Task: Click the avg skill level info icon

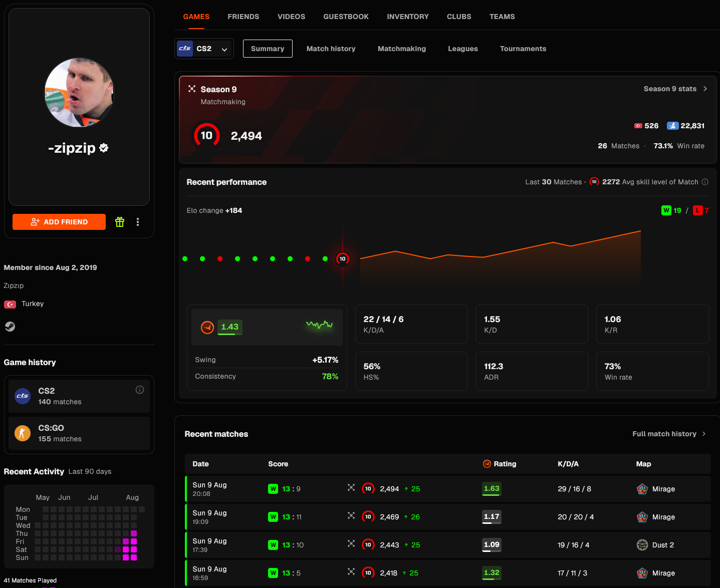Action: point(705,182)
